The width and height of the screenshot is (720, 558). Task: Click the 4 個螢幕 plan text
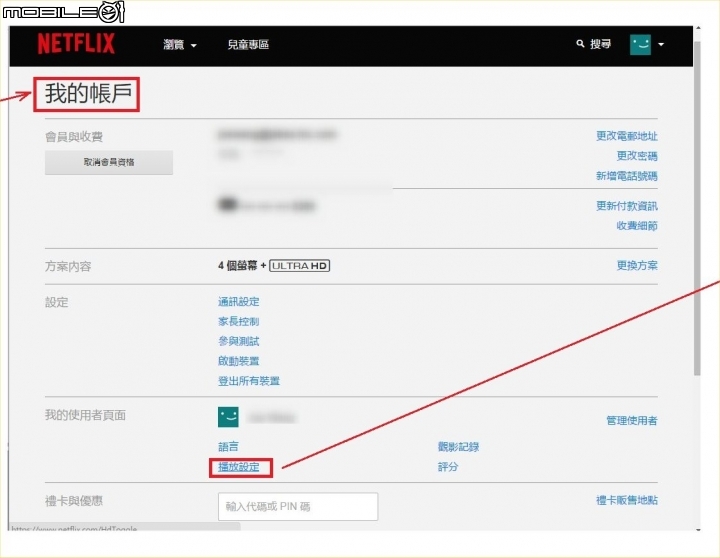[237, 265]
